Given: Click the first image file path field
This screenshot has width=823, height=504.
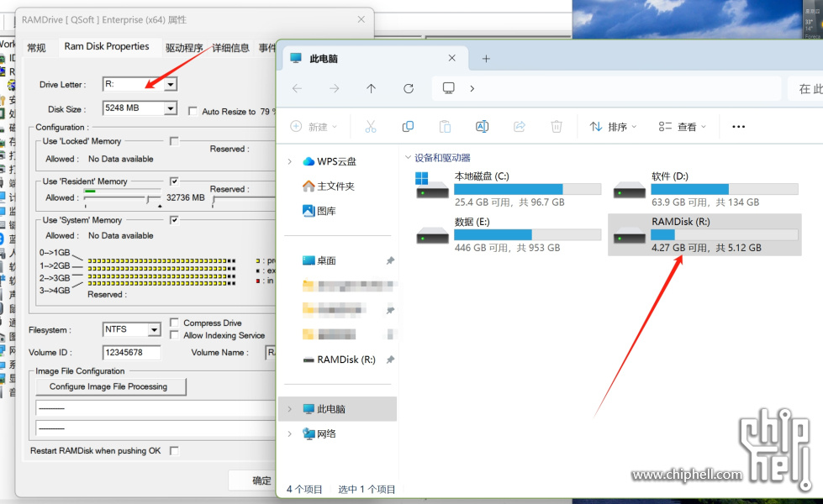Looking at the screenshot, I should pyautogui.click(x=156, y=408).
